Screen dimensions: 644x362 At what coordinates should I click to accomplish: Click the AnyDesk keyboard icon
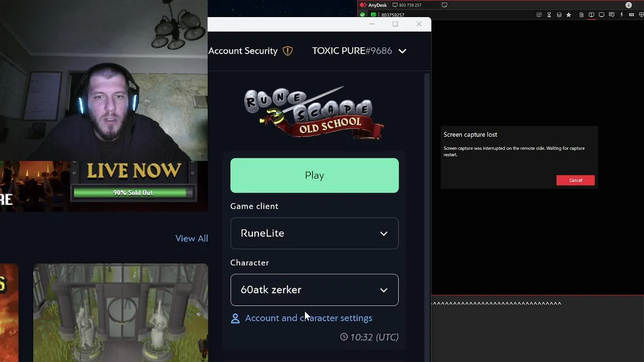pyautogui.click(x=631, y=15)
